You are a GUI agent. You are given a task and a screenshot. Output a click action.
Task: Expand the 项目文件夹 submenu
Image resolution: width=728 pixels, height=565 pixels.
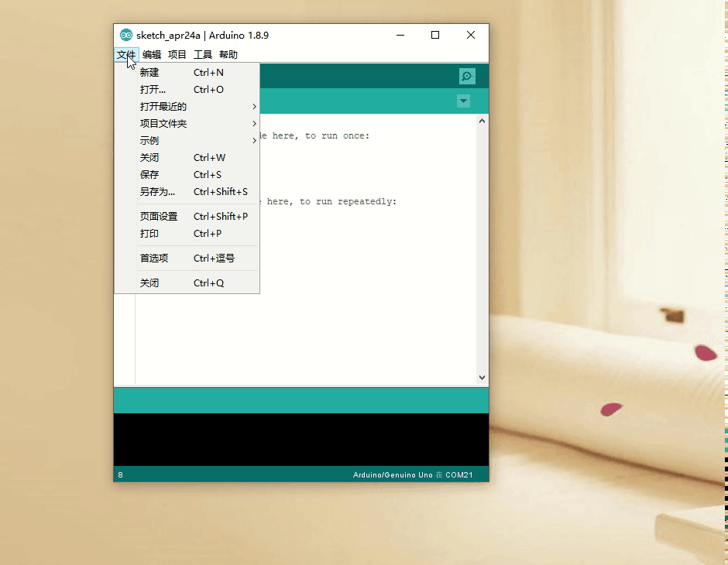[x=187, y=124]
